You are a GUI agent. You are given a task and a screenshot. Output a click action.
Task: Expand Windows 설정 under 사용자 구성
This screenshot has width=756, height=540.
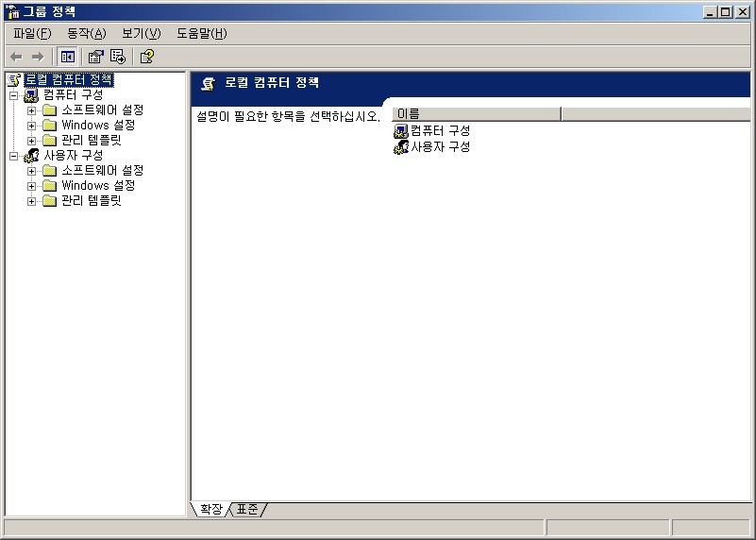(31, 186)
